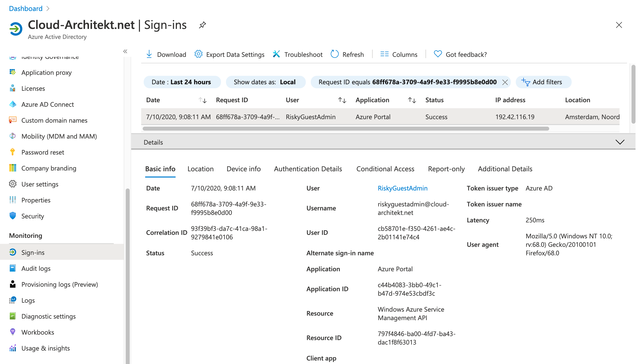Image resolution: width=639 pixels, height=364 pixels.
Task: Open the Additional Details tab
Action: (505, 169)
